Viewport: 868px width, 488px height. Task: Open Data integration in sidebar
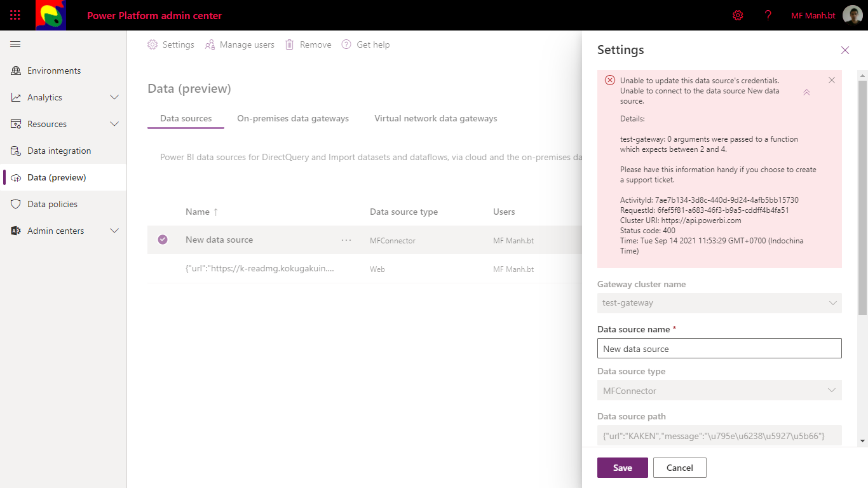click(x=64, y=151)
